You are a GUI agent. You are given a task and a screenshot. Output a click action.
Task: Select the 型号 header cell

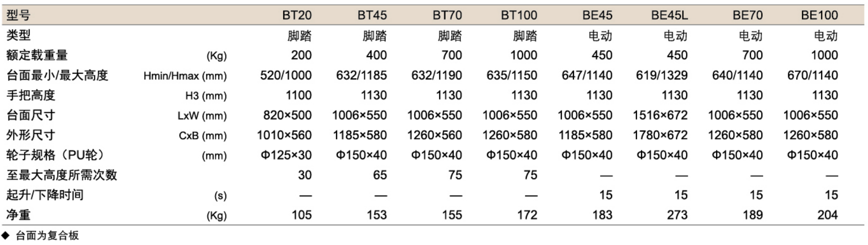click(x=19, y=15)
